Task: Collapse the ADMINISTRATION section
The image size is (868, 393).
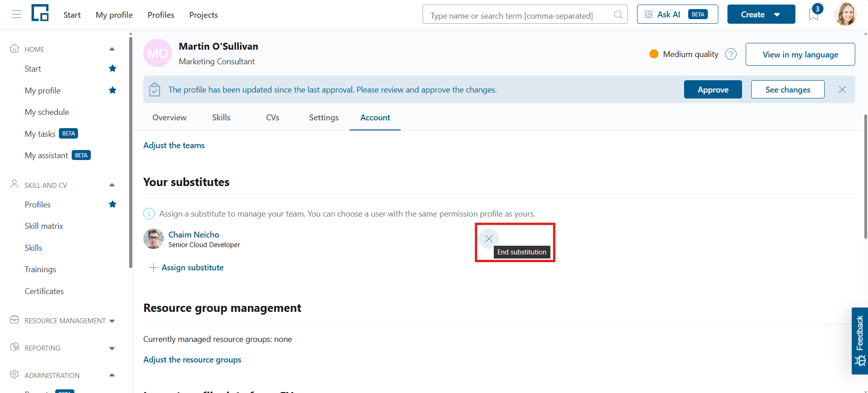Action: click(x=112, y=375)
